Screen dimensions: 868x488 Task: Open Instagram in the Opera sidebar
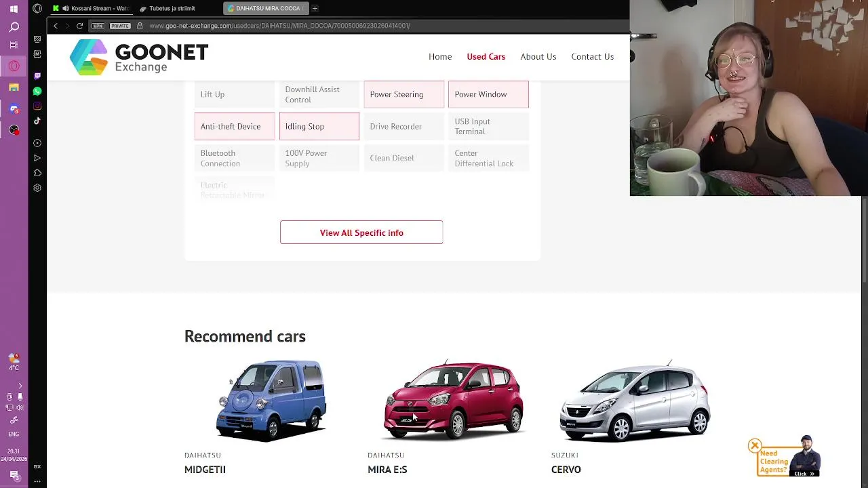tap(37, 106)
